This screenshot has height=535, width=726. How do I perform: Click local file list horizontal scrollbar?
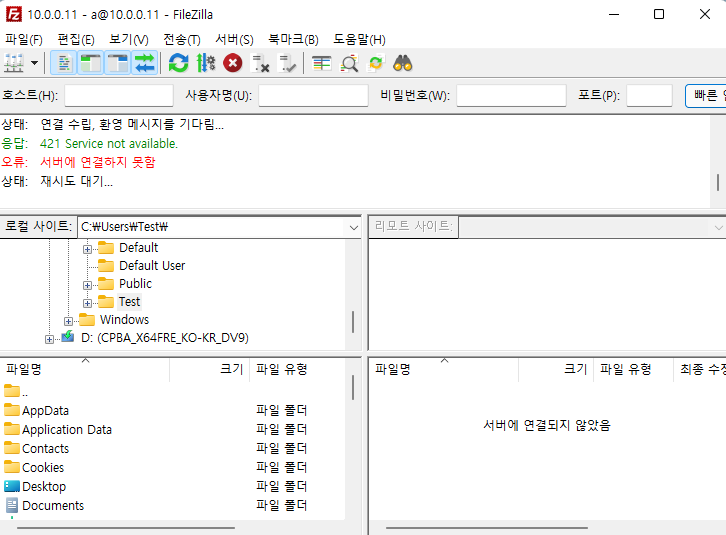tap(126, 528)
